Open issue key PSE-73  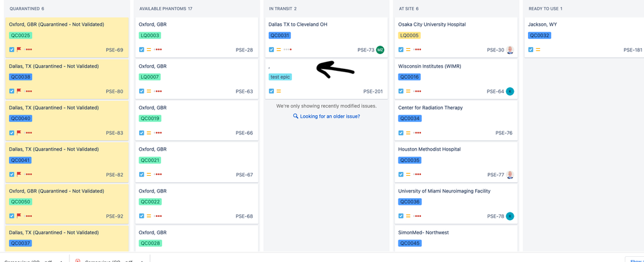click(x=366, y=50)
